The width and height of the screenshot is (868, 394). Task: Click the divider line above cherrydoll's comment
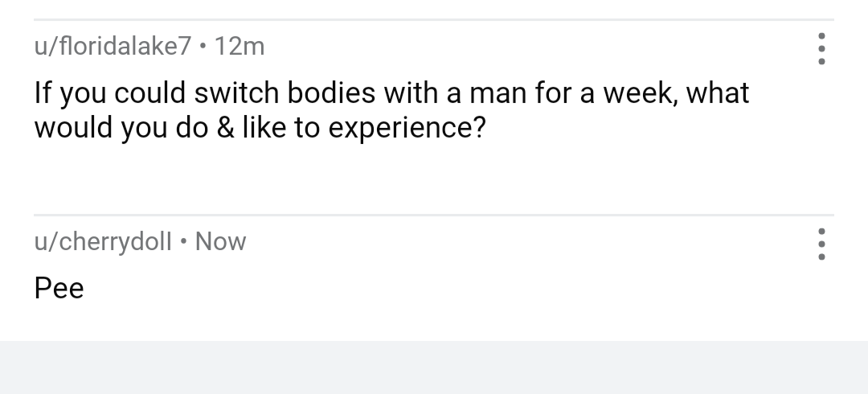[434, 215]
